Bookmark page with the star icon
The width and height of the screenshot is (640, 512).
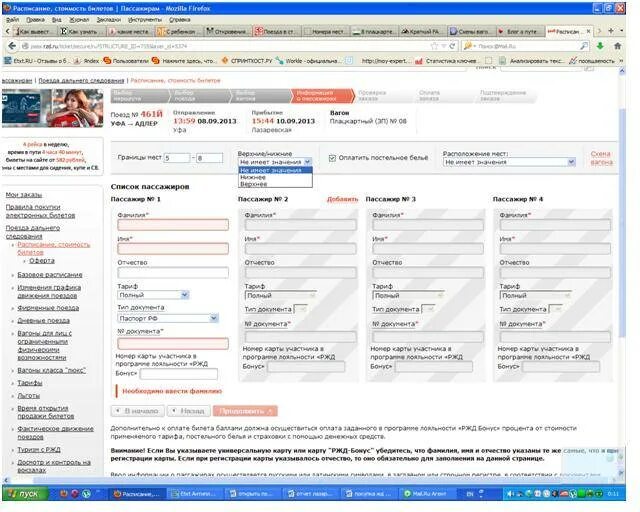435,46
